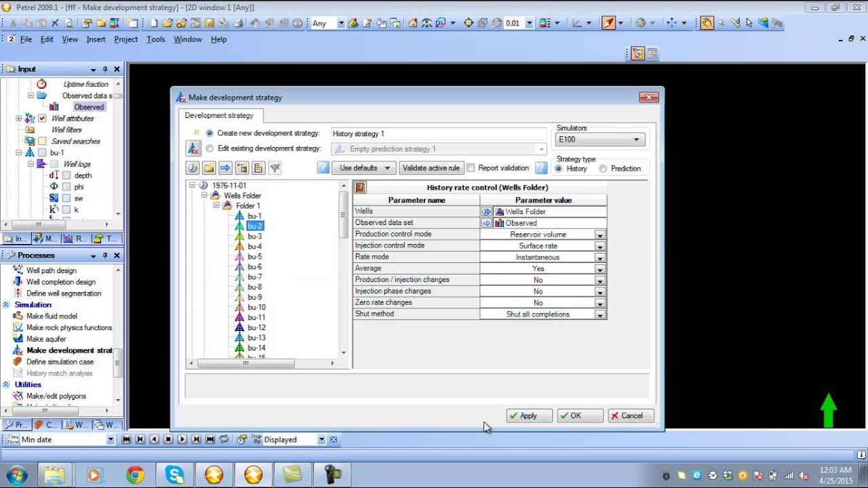The width and height of the screenshot is (868, 488).
Task: Click the rules list icon in strategy toolbar
Action: coord(258,168)
